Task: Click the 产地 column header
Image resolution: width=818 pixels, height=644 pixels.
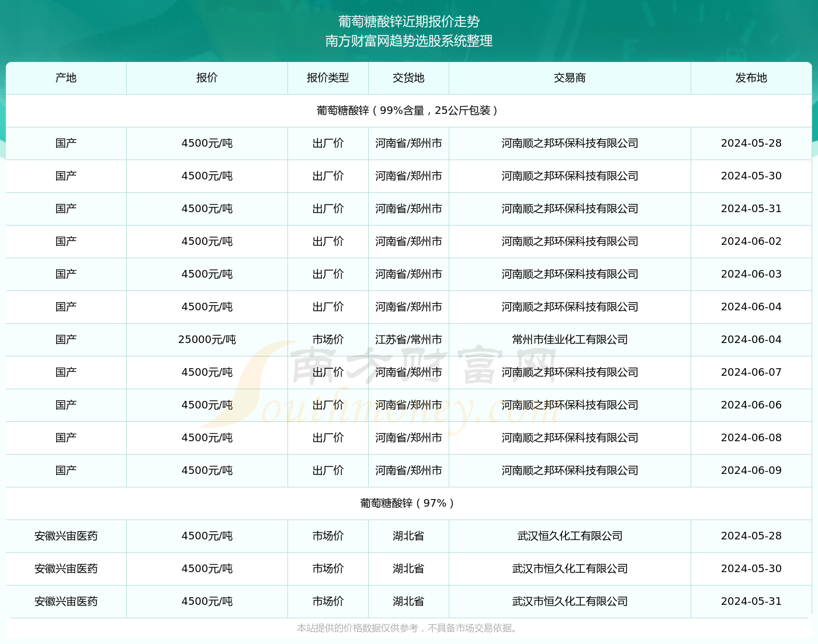Action: 66,78
